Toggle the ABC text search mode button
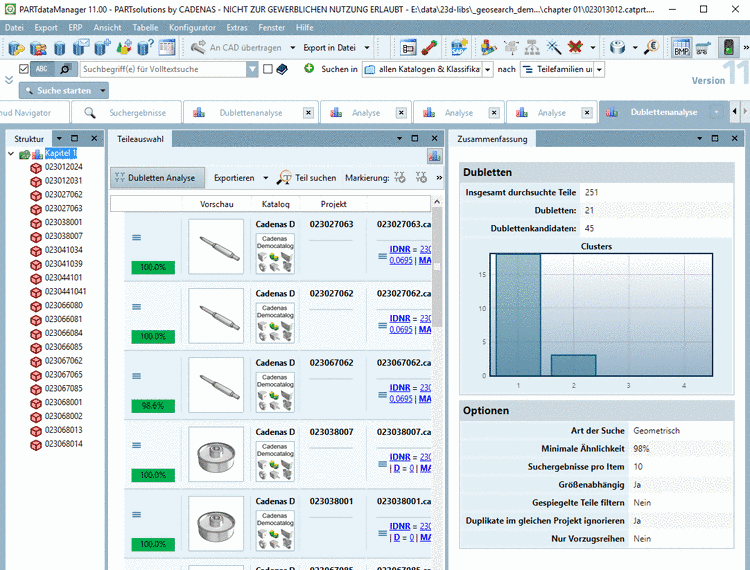Viewport: 750px width, 570px height. [x=42, y=69]
